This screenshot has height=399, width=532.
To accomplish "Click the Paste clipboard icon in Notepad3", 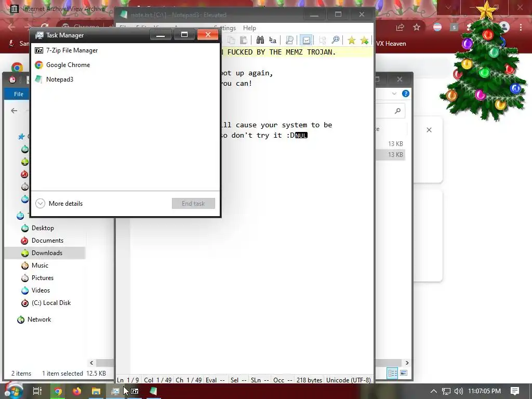I will pyautogui.click(x=244, y=40).
